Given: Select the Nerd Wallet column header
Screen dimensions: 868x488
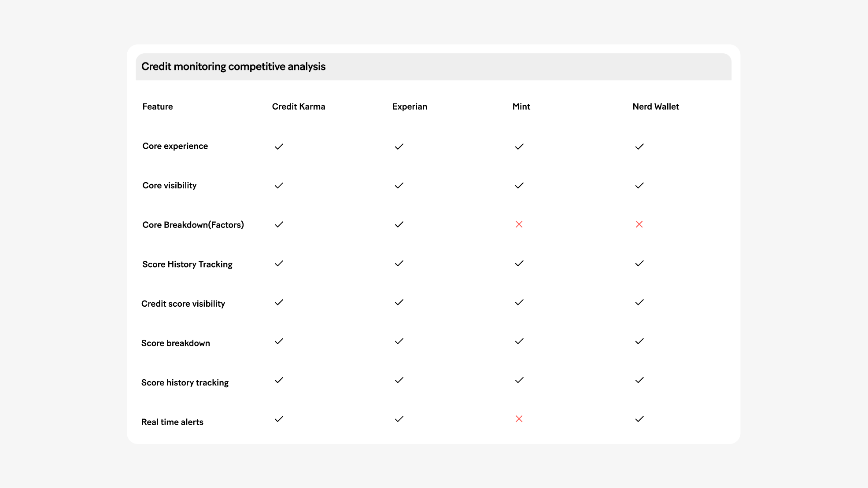Looking at the screenshot, I should (x=656, y=106).
